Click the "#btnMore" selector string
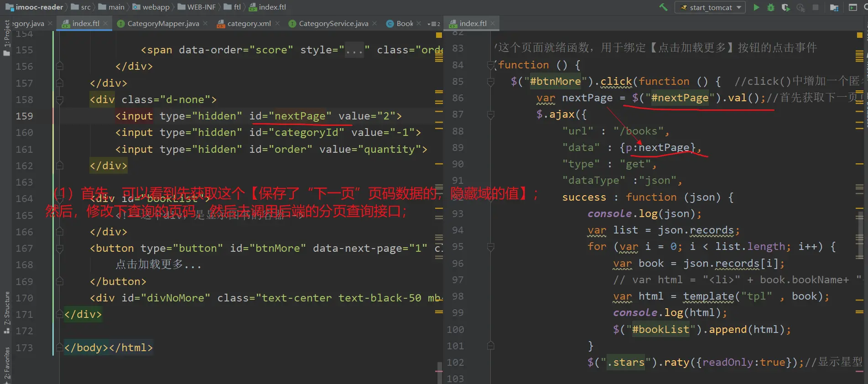Screen dimensions: 868x384 tap(555, 81)
